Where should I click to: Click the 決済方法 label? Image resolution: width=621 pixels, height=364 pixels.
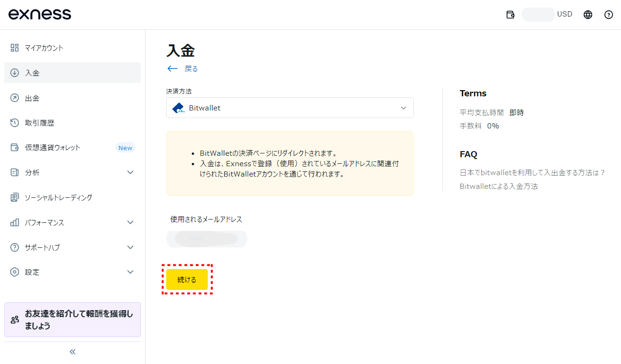pos(179,91)
